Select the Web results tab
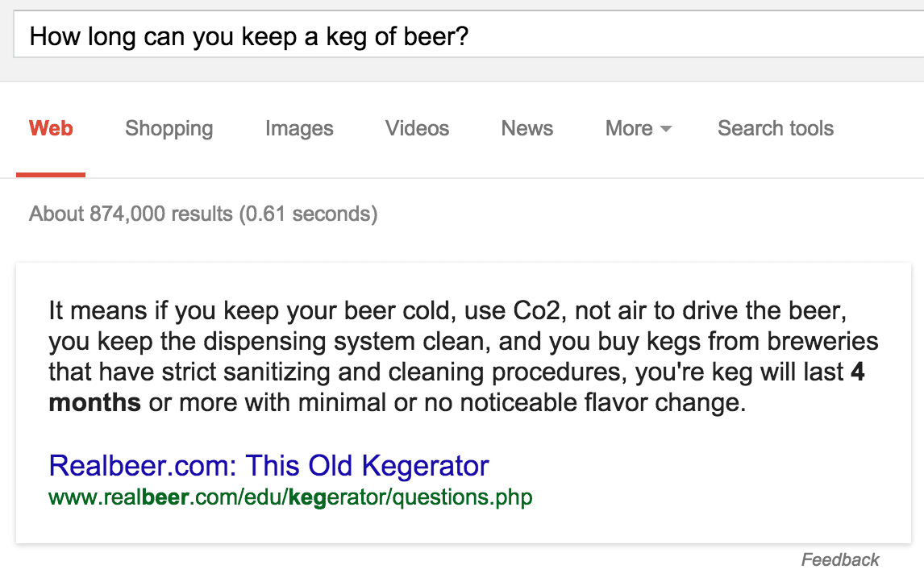This screenshot has width=924, height=582. click(x=51, y=128)
